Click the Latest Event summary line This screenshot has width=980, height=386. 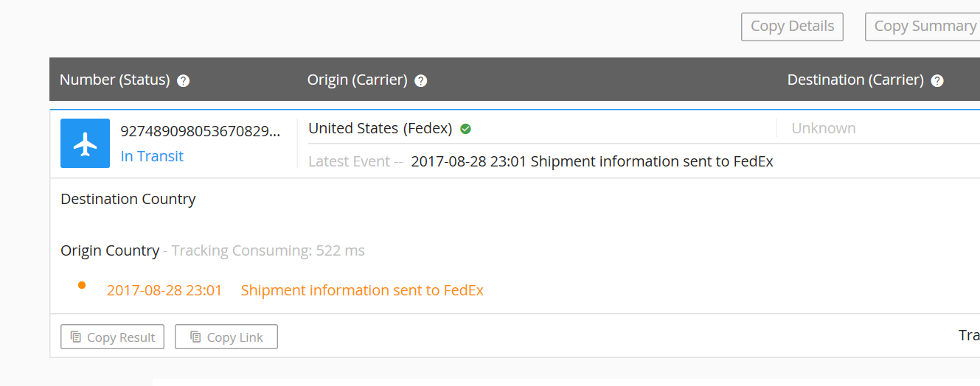(541, 161)
